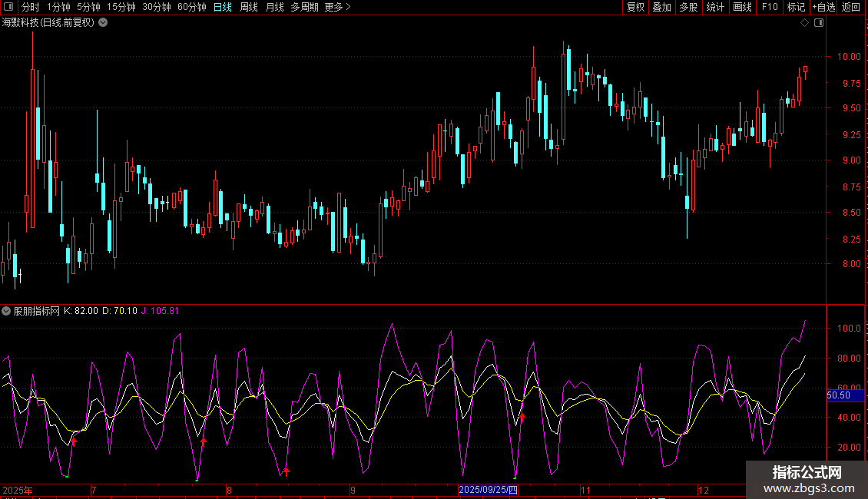Open F10 company information

click(x=769, y=8)
